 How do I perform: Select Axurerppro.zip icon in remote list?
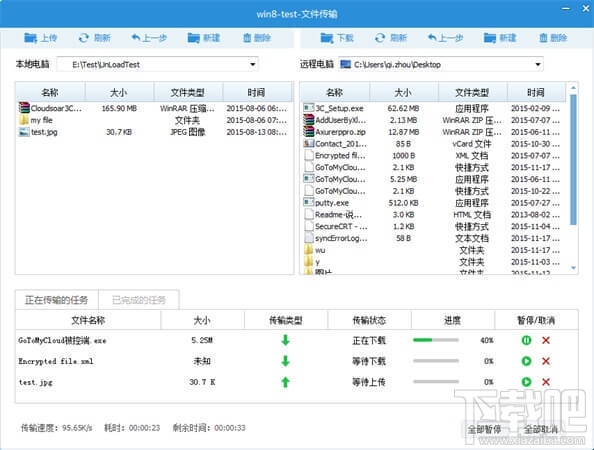click(x=309, y=132)
